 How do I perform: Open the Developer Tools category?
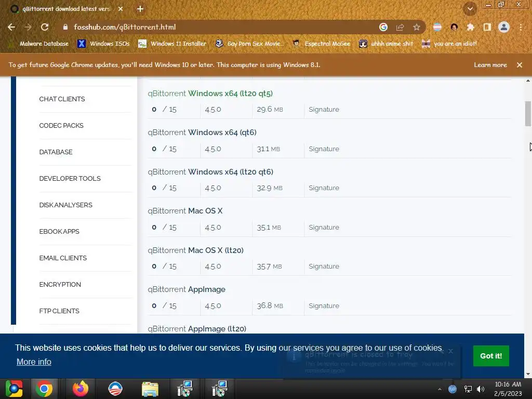coord(70,179)
